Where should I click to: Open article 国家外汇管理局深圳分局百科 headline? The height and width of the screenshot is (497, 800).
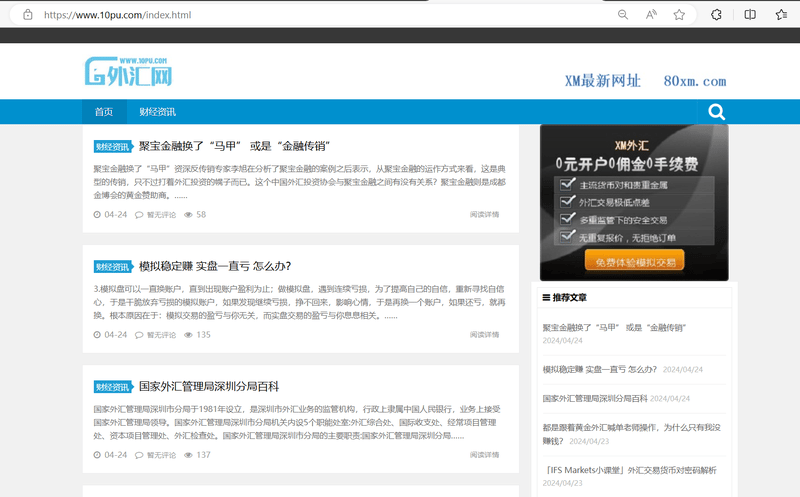209,386
